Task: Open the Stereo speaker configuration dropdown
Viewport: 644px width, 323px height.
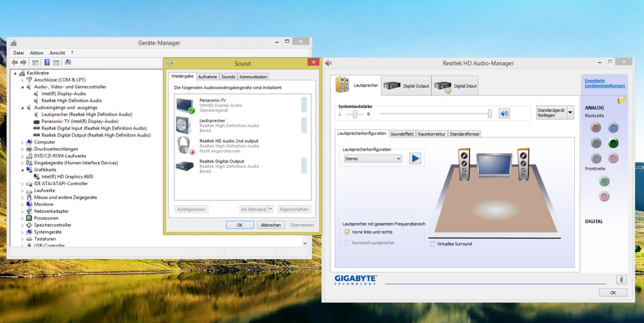Action: tap(372, 158)
